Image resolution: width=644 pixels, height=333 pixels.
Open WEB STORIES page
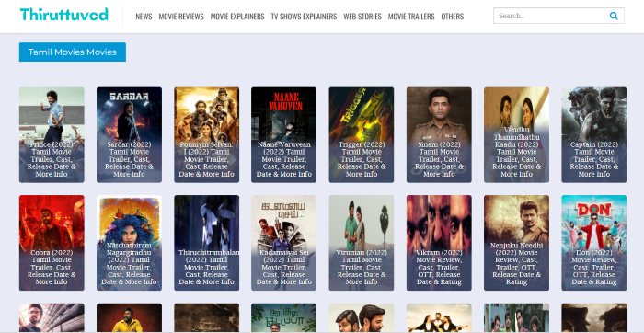pyautogui.click(x=362, y=17)
